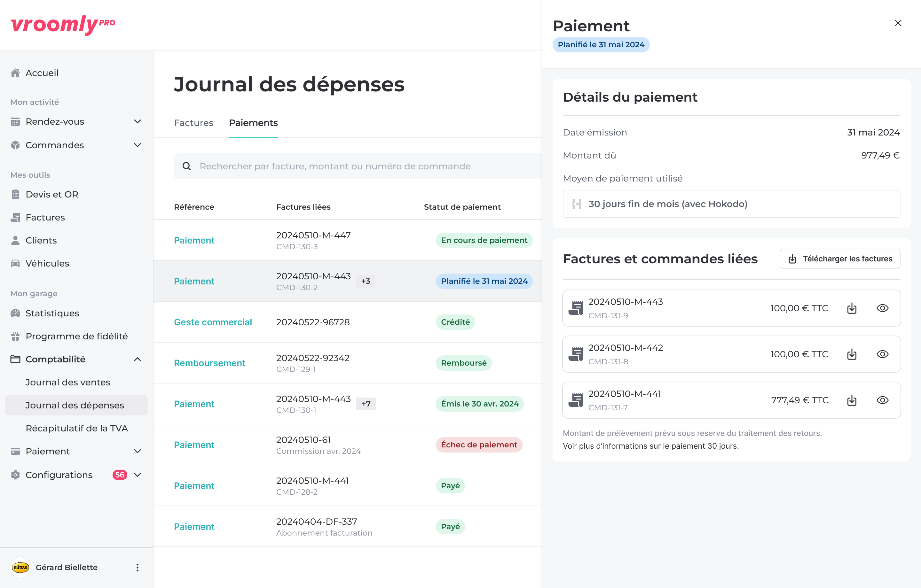View invoice 20240510-M-441 via eye icon
This screenshot has width=921, height=588.
click(882, 400)
